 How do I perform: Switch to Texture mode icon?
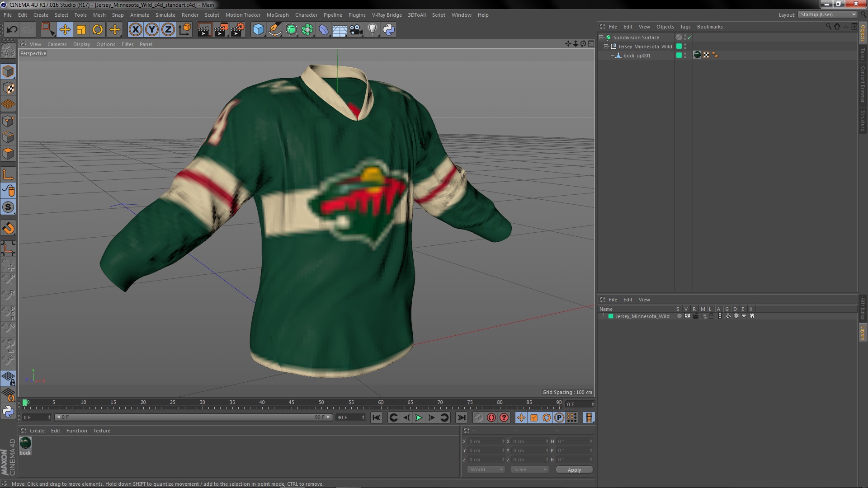8,88
